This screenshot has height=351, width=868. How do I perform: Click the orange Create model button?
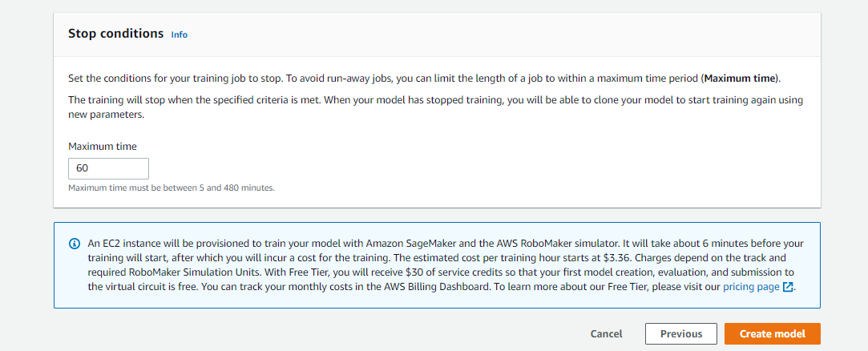pos(772,333)
